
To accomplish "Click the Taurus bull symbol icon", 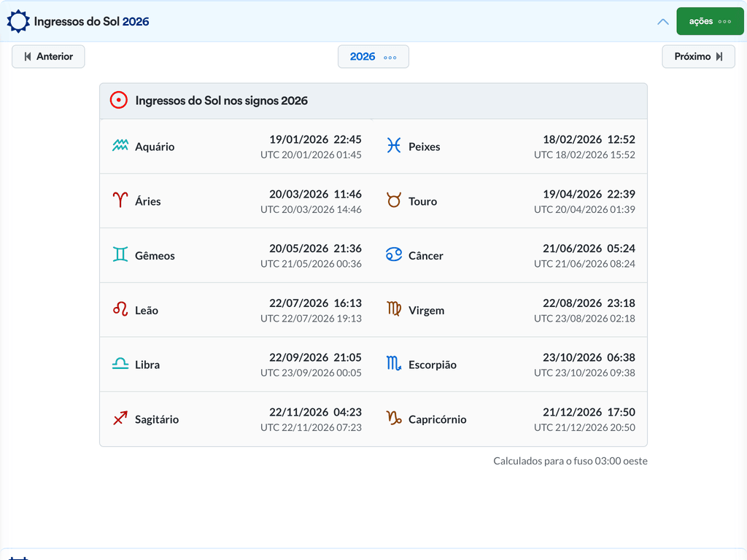I will [x=393, y=200].
